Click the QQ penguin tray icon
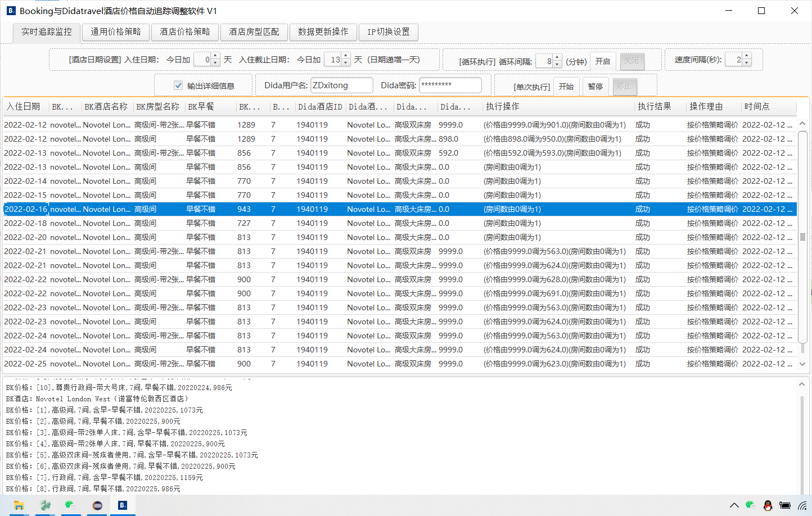 click(x=768, y=505)
